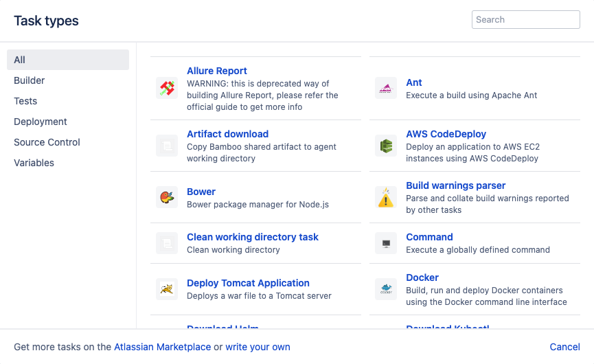Follow the write your own link
The width and height of the screenshot is (594, 364).
click(258, 347)
